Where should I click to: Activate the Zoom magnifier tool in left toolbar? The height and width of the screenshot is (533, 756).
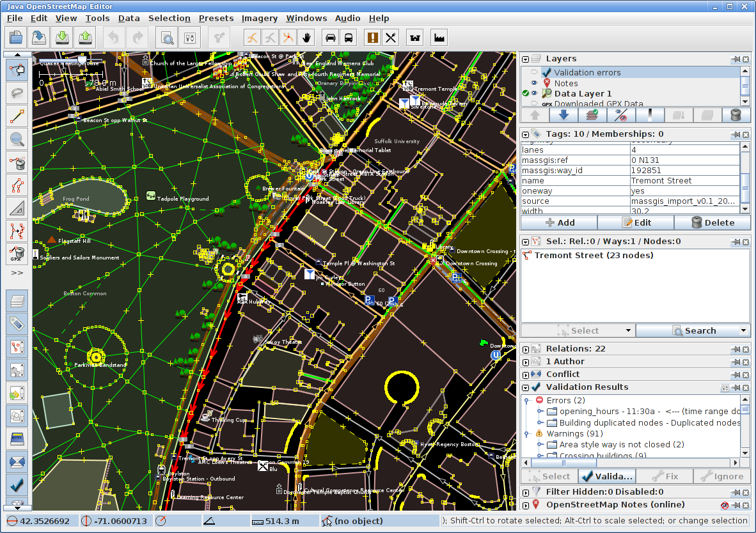17,139
